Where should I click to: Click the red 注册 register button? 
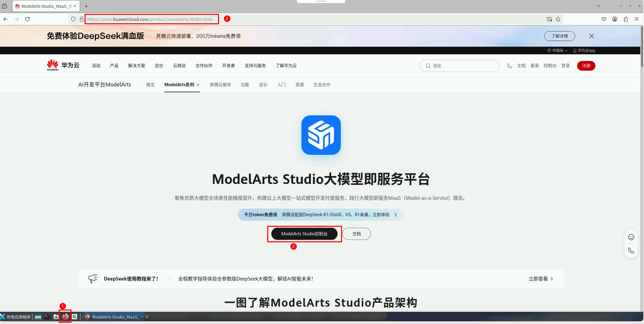[x=586, y=65]
